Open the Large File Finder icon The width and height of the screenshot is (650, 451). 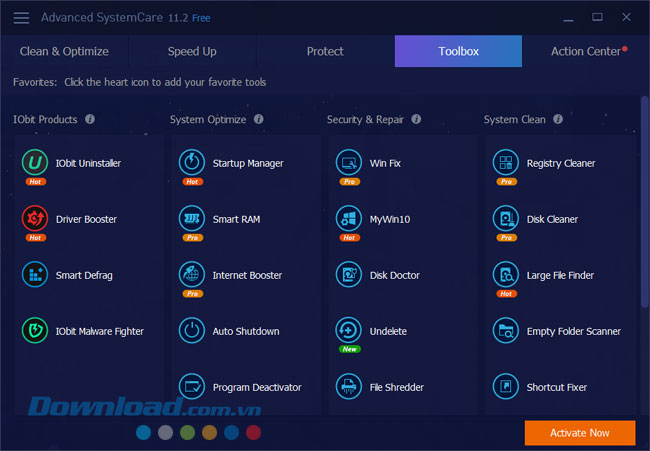point(506,274)
